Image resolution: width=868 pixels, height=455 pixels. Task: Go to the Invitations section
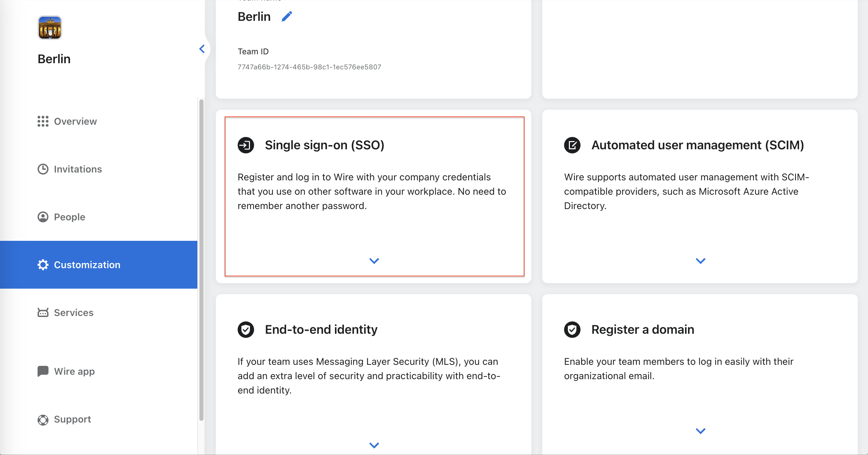coord(99,169)
